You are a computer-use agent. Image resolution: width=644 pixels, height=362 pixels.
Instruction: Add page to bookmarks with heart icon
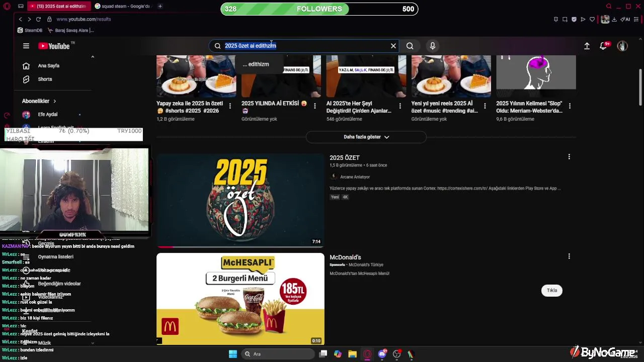[592, 19]
